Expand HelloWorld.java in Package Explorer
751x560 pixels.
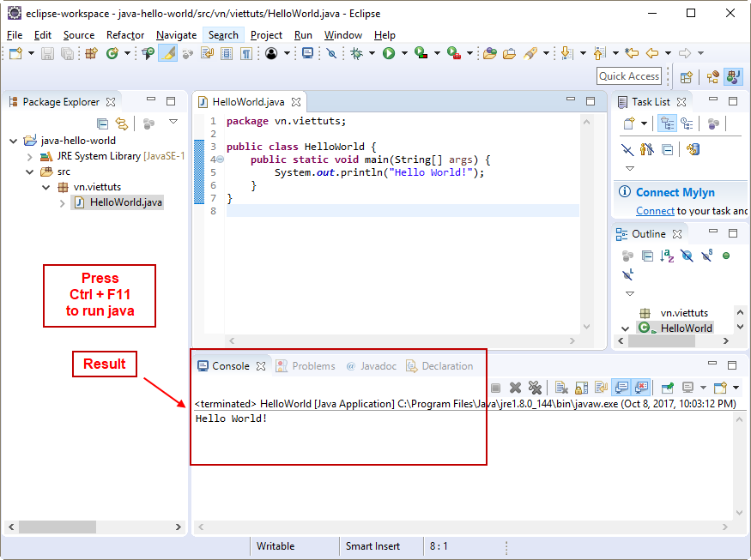pos(63,203)
